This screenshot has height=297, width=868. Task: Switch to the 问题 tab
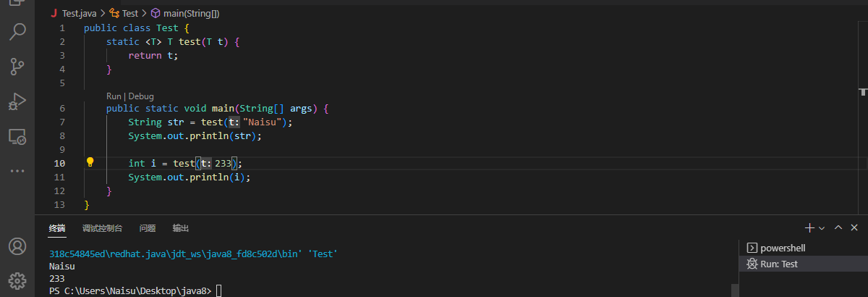148,228
